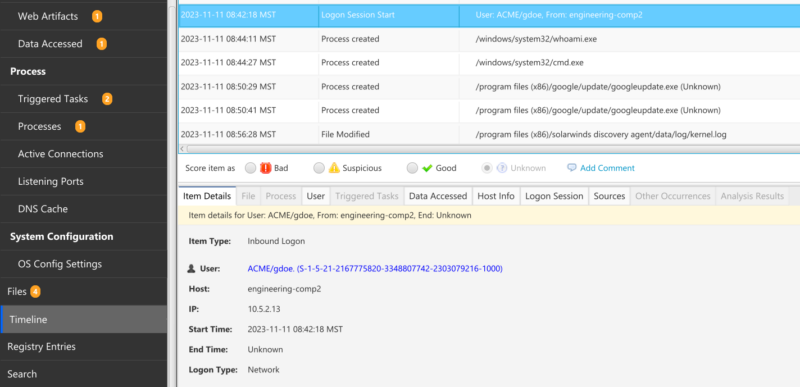Open the Item Details tab
The width and height of the screenshot is (800, 387).
click(x=207, y=196)
